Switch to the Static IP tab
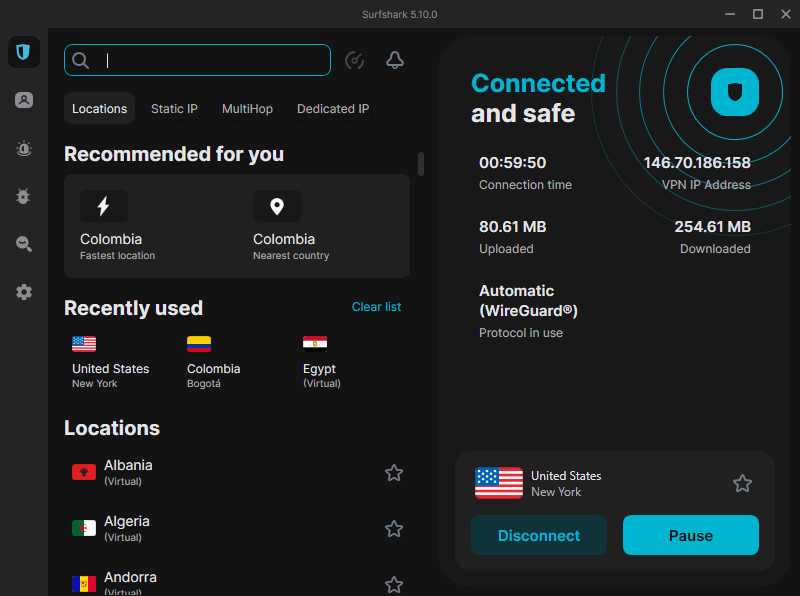800x596 pixels. point(174,108)
